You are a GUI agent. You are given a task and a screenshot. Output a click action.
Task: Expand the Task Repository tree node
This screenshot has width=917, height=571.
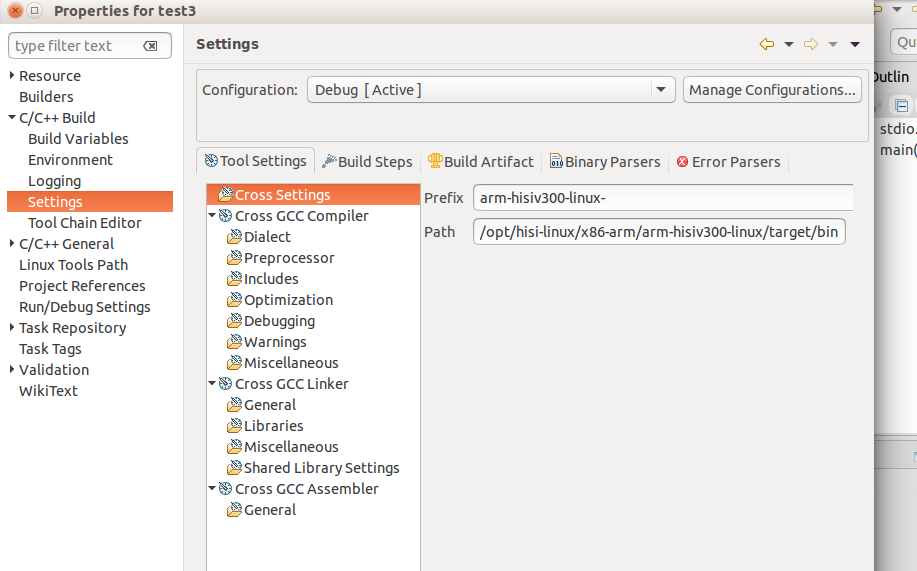tap(12, 328)
